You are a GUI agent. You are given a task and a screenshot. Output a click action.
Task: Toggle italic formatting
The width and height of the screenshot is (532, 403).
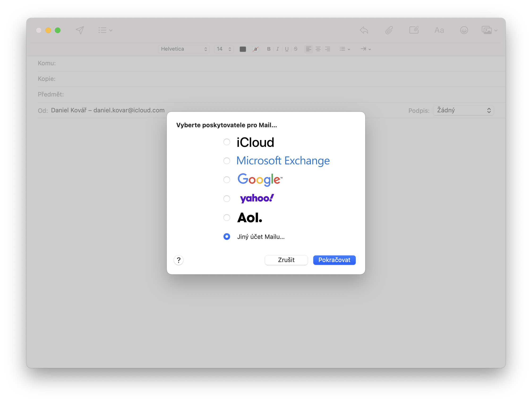pos(277,49)
